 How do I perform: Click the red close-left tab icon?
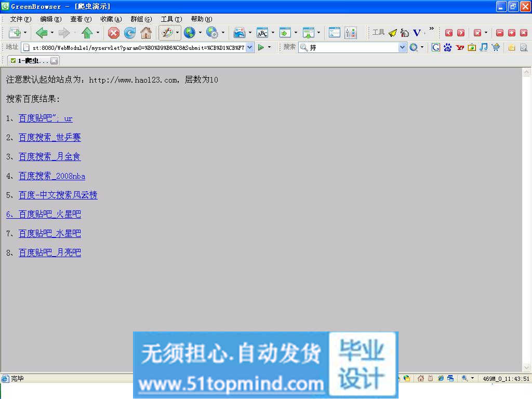448,33
